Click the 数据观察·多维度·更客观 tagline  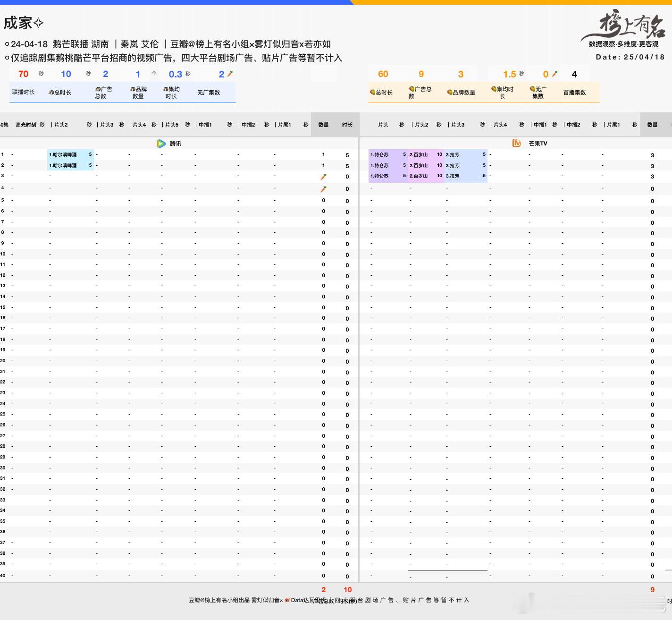[x=623, y=44]
